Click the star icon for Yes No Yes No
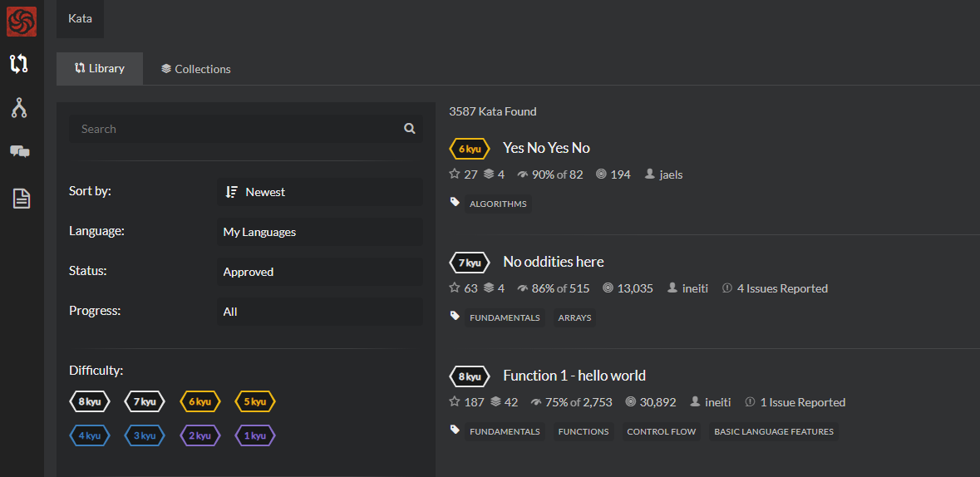Screen dimensions: 980x477 pyautogui.click(x=455, y=175)
